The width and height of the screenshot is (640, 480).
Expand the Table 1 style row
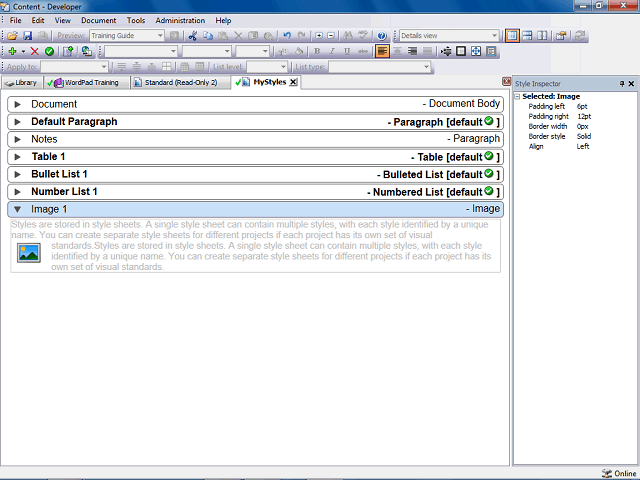18,157
